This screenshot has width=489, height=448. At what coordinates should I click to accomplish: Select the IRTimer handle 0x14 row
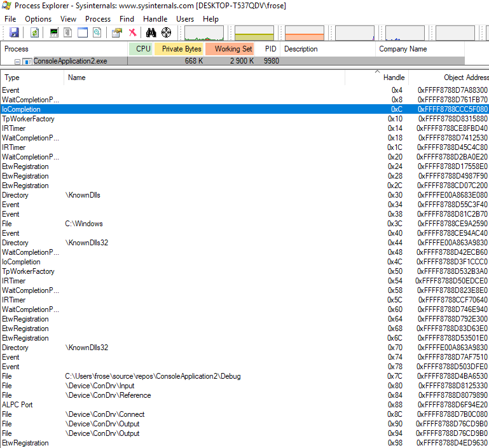[x=244, y=128]
